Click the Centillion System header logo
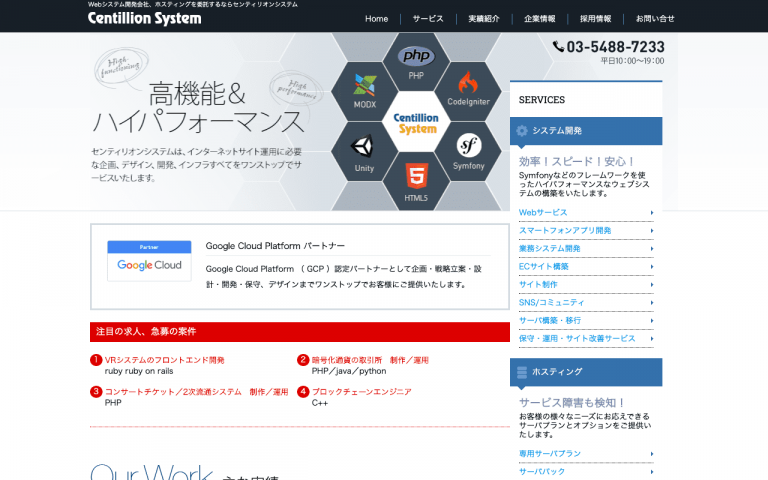Viewport: 768px width, 480px height. click(144, 19)
